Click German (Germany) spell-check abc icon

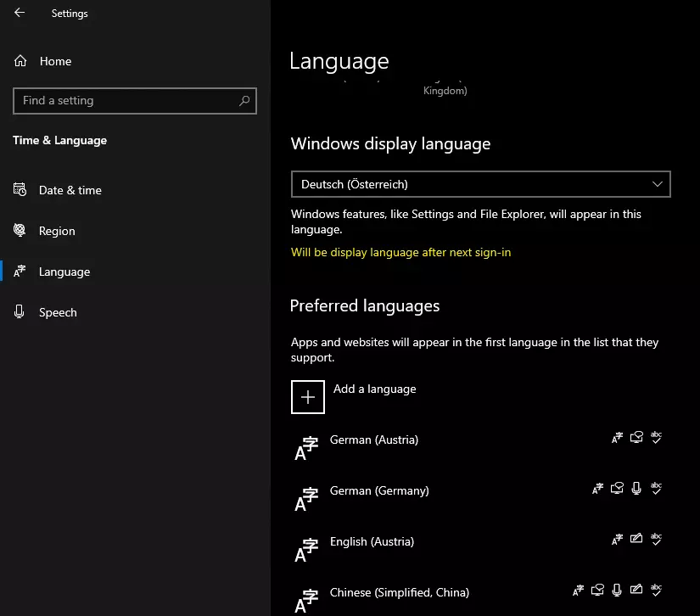656,489
